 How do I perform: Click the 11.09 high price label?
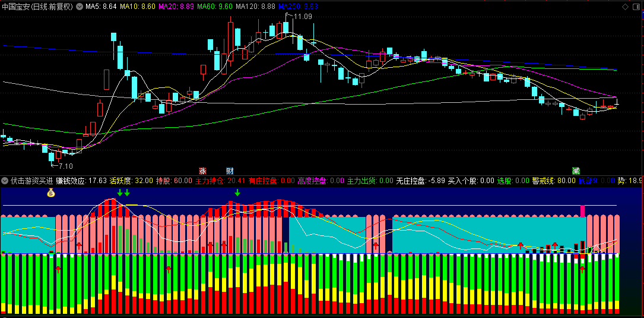pos(303,17)
